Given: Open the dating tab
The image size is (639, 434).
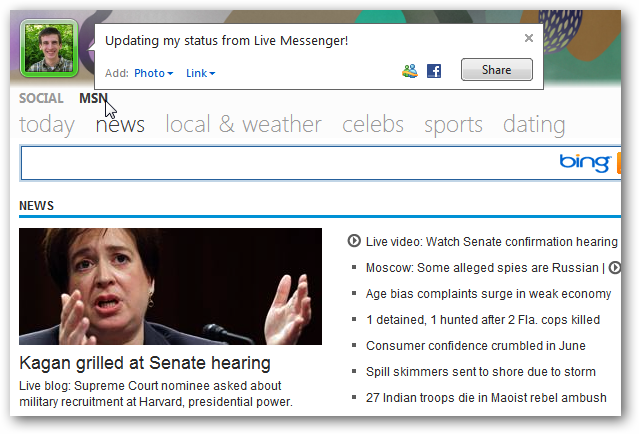Looking at the screenshot, I should click(x=534, y=126).
